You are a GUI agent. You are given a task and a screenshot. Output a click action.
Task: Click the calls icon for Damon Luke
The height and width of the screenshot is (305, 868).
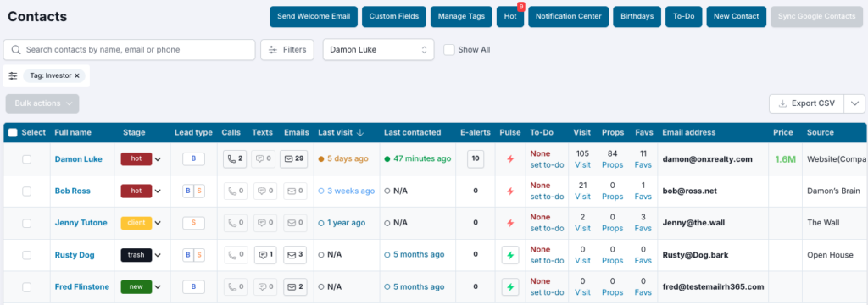click(235, 159)
